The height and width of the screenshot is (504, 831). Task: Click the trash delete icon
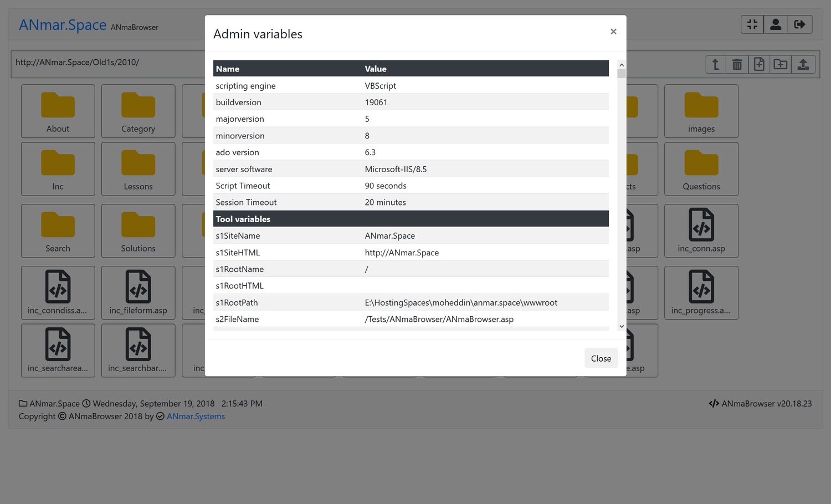[x=737, y=64]
